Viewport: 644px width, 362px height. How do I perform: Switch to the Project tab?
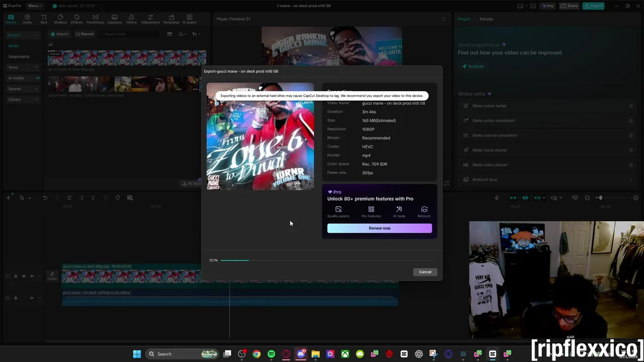point(464,19)
